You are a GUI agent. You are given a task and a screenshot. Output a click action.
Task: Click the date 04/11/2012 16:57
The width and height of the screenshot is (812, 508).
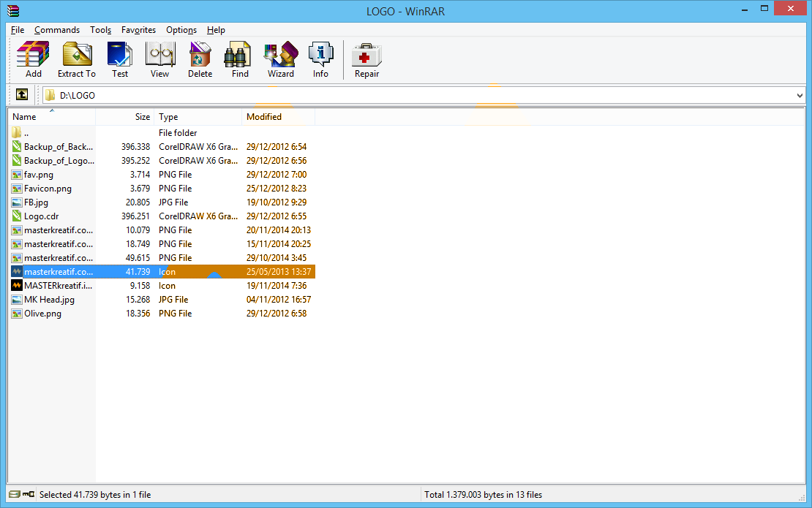(279, 300)
